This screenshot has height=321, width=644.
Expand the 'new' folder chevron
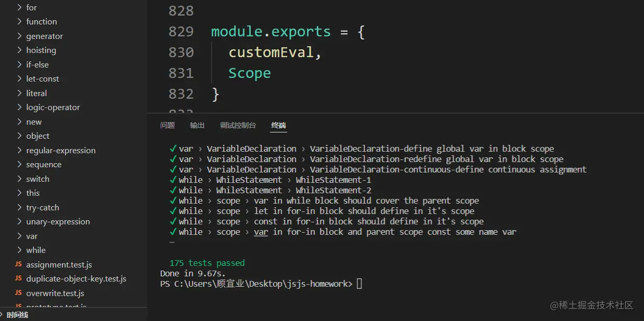[19, 122]
